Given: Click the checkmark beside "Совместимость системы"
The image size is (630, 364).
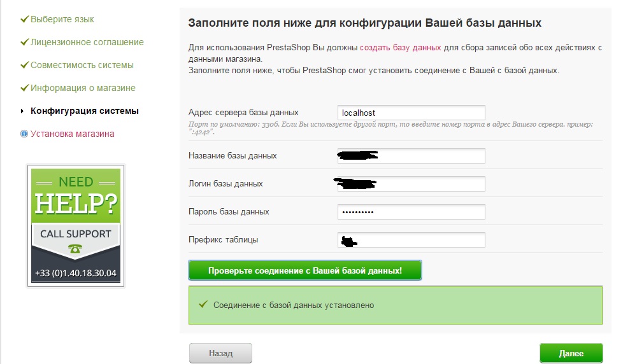Looking at the screenshot, I should [x=25, y=65].
